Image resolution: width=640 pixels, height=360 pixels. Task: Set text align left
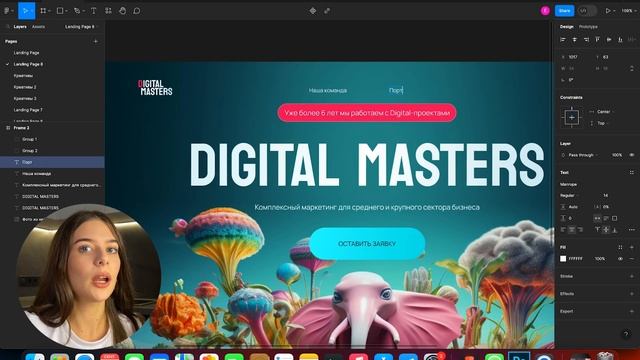point(563,230)
